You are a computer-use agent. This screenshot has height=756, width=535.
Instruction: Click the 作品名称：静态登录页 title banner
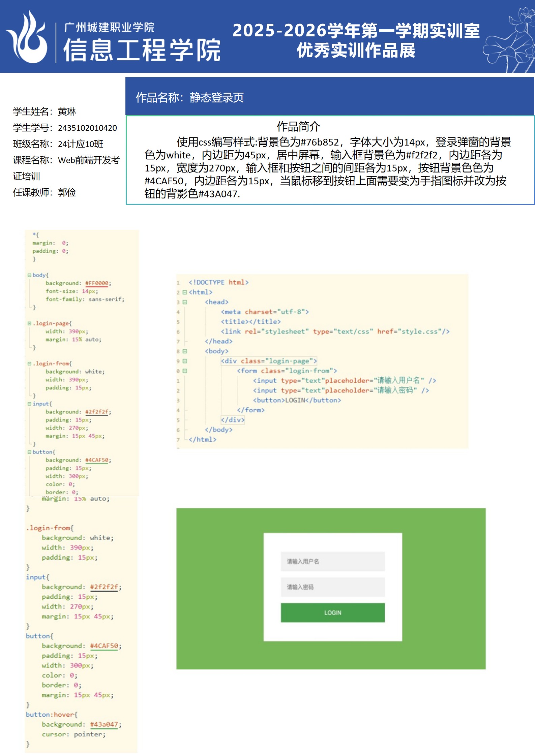(x=189, y=97)
